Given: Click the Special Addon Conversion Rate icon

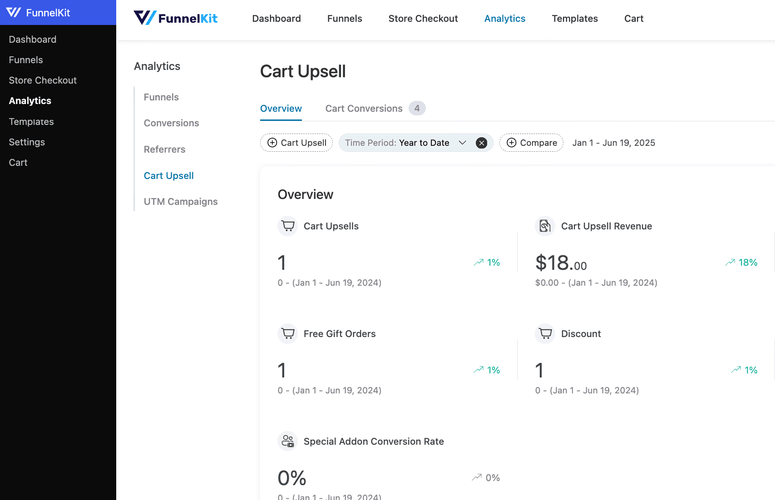Looking at the screenshot, I should [288, 441].
